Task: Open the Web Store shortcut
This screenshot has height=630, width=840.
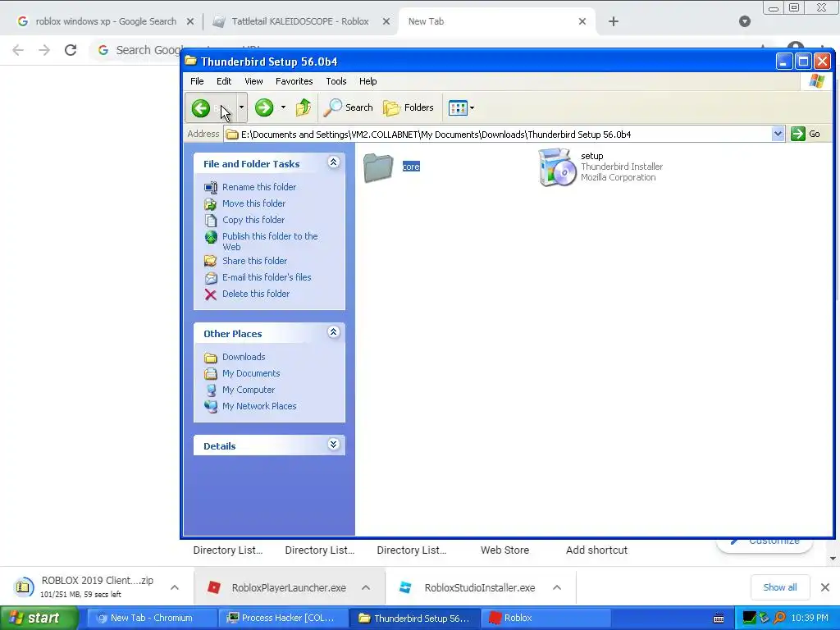Action: [504, 550]
